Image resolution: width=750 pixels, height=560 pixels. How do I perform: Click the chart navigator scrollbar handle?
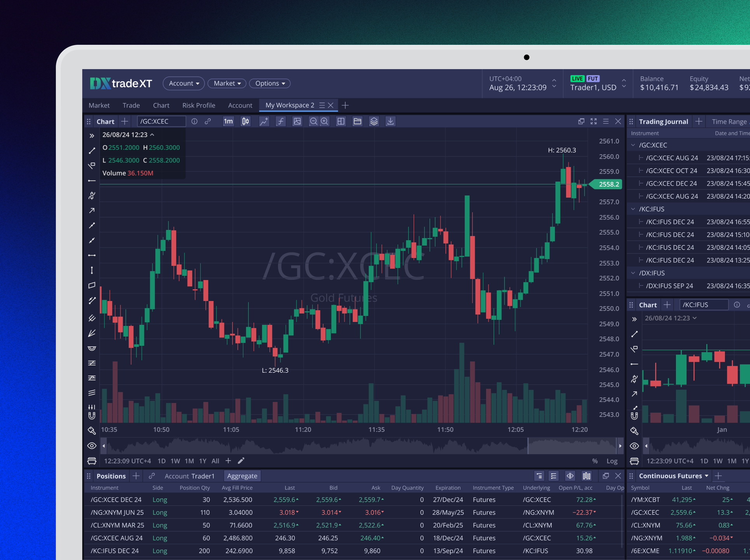[572, 446]
